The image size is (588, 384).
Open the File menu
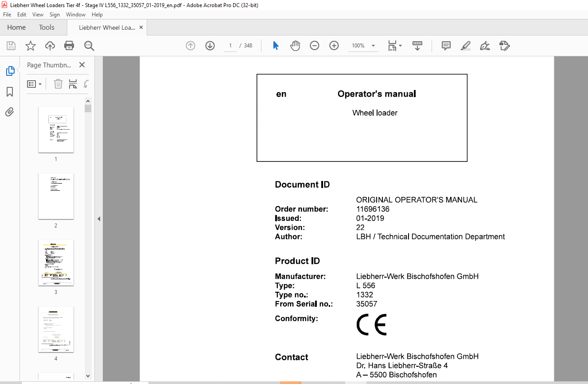(7, 15)
